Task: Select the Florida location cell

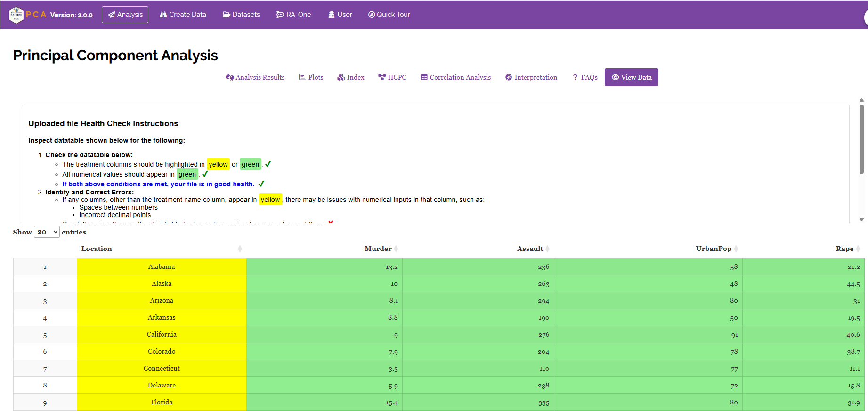Action: point(162,402)
